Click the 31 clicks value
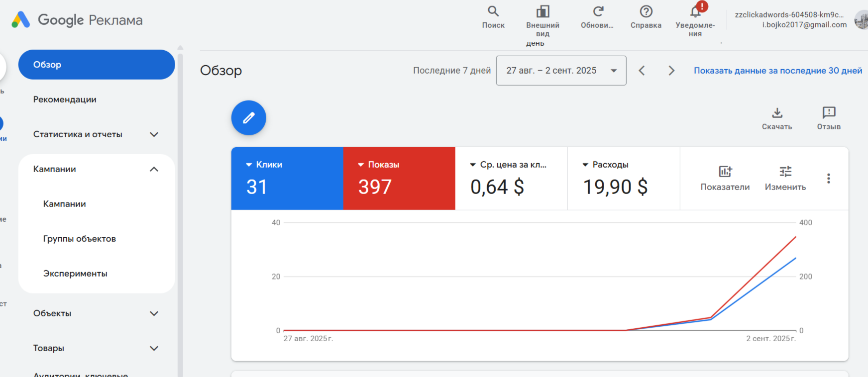 [257, 187]
